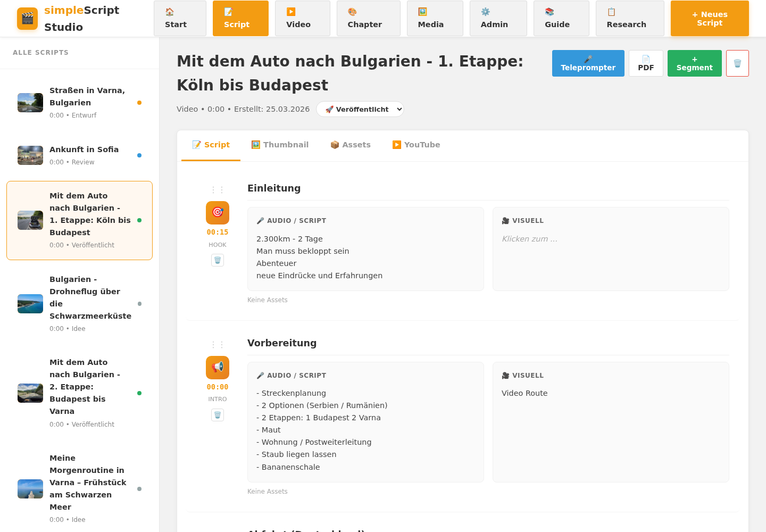This screenshot has width=766, height=532.
Task: Select the Script item in top navigation
Action: click(x=240, y=19)
